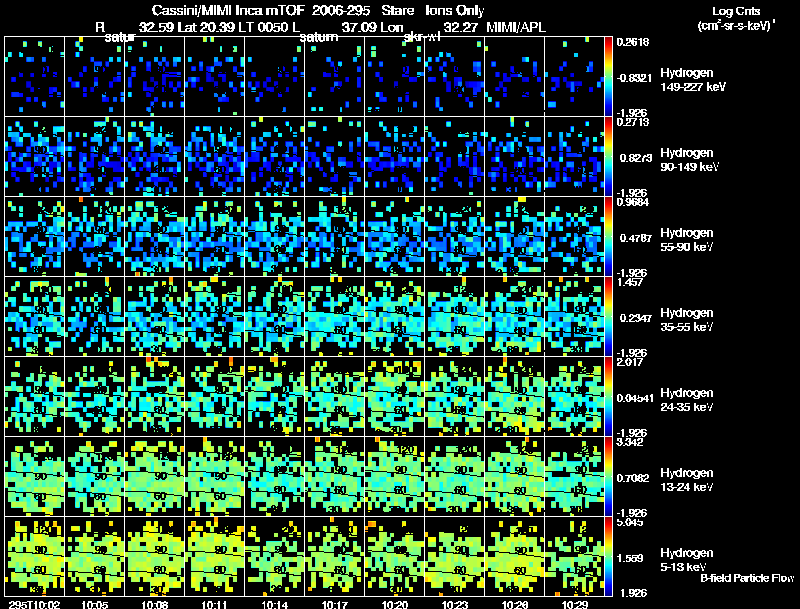This screenshot has height=609, width=800.
Task: Open the 5-13 keV image panel at 10:02
Action: coord(34,556)
